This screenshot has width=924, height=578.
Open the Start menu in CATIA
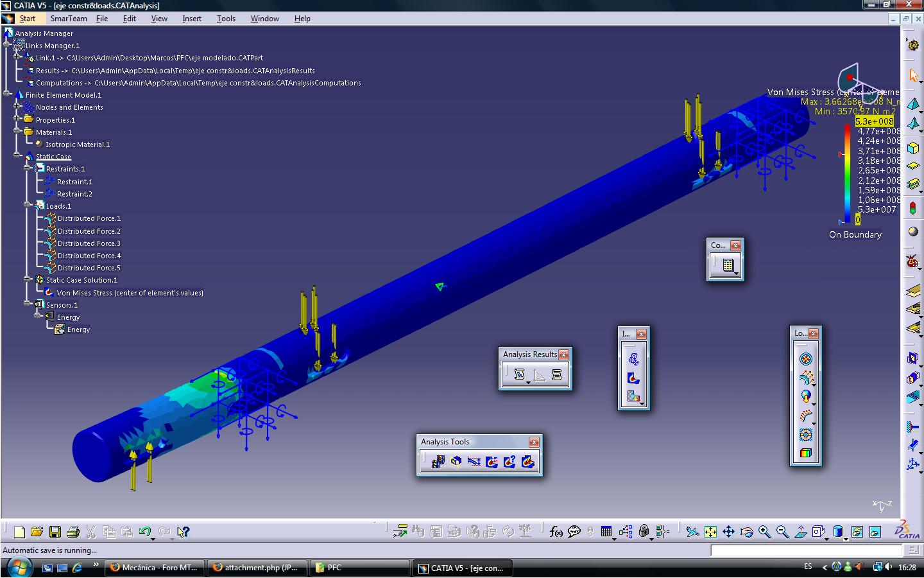point(27,19)
